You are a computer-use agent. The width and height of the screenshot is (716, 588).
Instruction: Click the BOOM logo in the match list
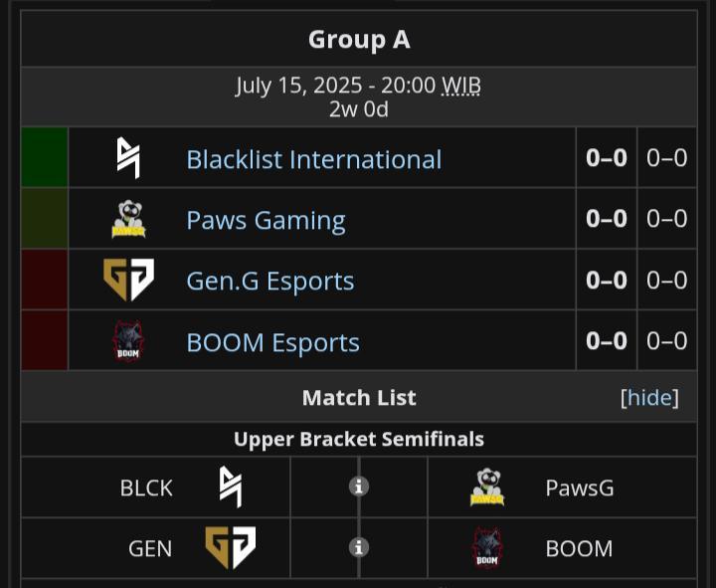click(486, 548)
